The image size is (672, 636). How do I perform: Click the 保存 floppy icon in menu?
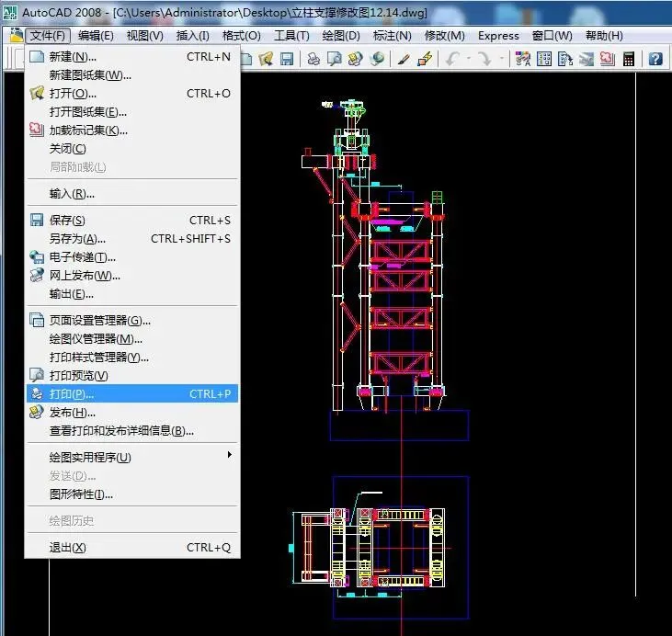[37, 220]
